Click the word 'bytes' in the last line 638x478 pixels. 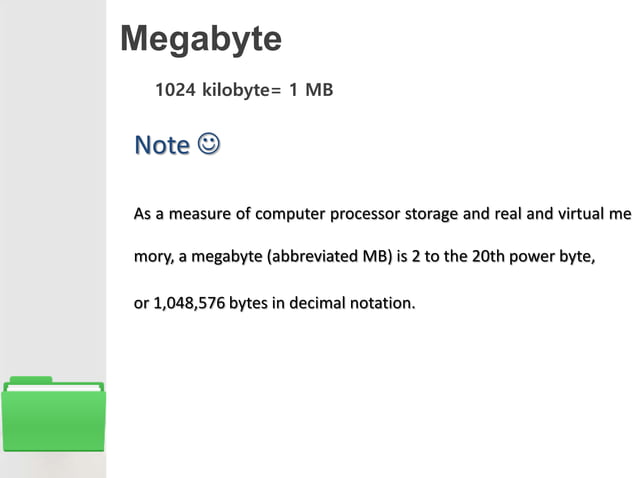pyautogui.click(x=248, y=303)
